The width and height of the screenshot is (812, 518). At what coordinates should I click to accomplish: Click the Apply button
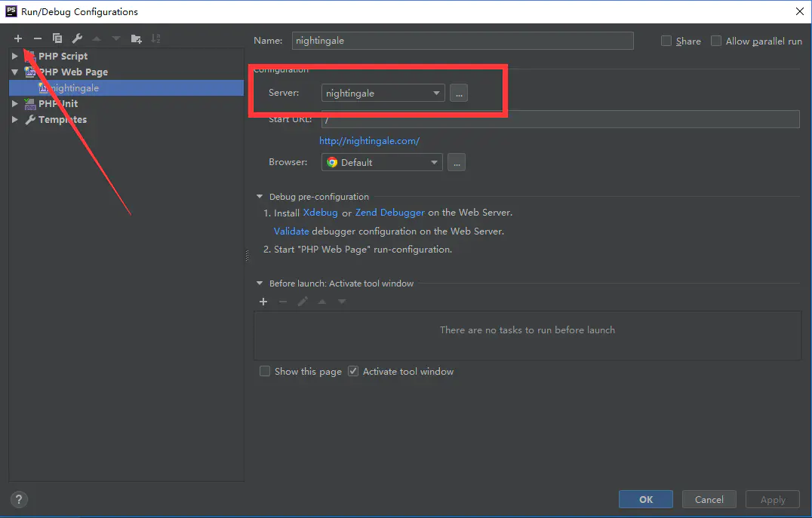(x=773, y=499)
